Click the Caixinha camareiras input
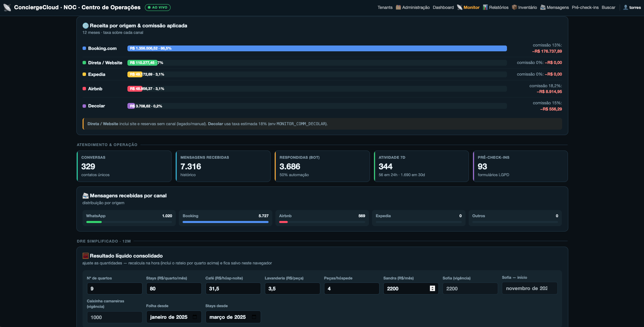Viewport: 644px width, 327px height. coord(114,317)
